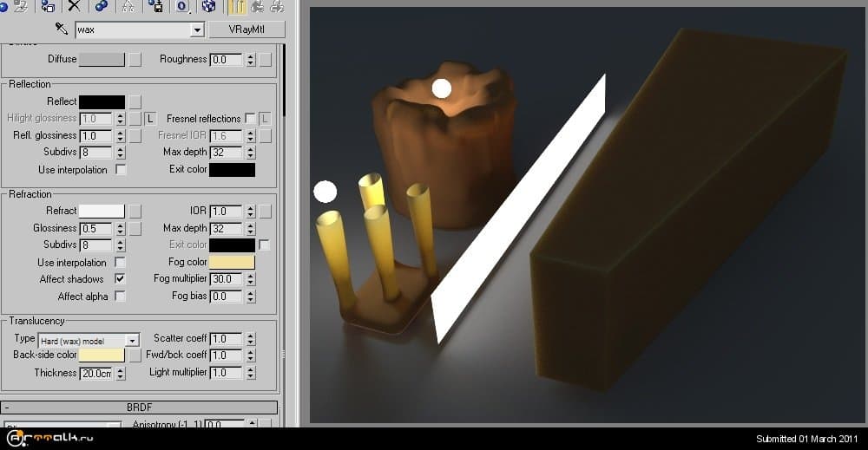Click Assign Material to Selection icon
The width and height of the screenshot is (868, 450).
pos(48,6)
